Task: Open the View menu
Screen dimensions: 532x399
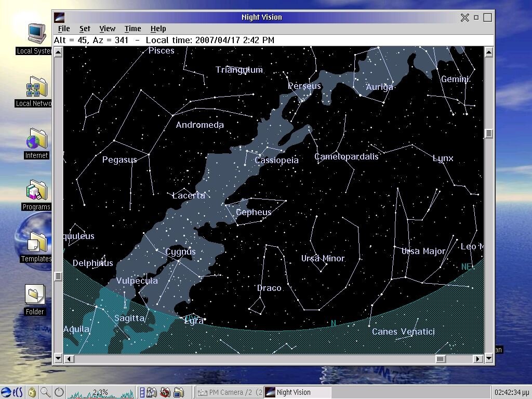Action: click(108, 29)
